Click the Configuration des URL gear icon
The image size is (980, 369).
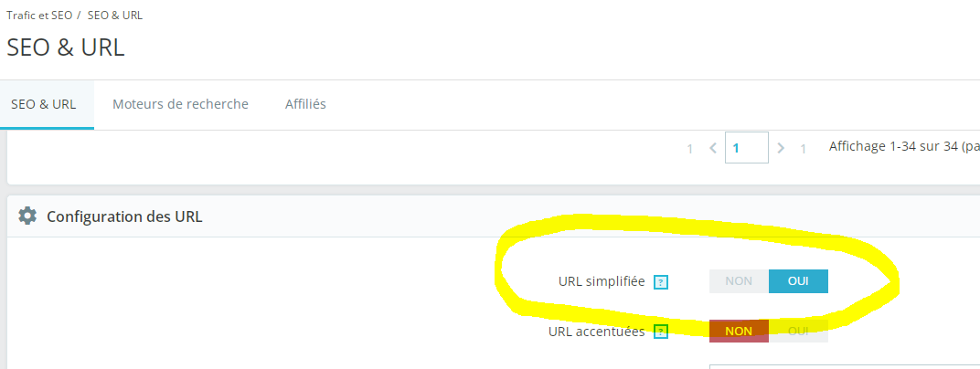click(27, 216)
